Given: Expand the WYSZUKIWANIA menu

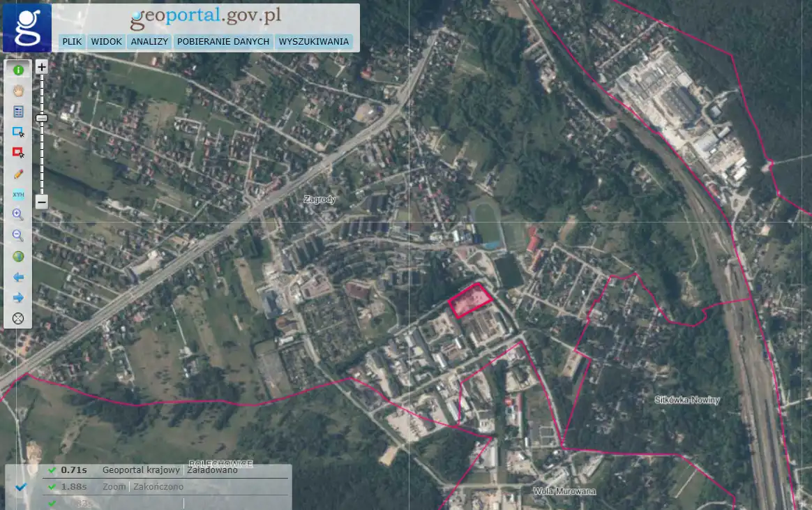Looking at the screenshot, I should (x=313, y=42).
